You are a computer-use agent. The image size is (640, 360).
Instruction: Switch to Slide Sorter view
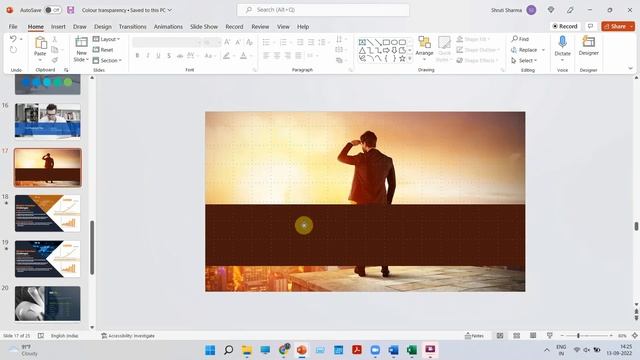coord(516,336)
